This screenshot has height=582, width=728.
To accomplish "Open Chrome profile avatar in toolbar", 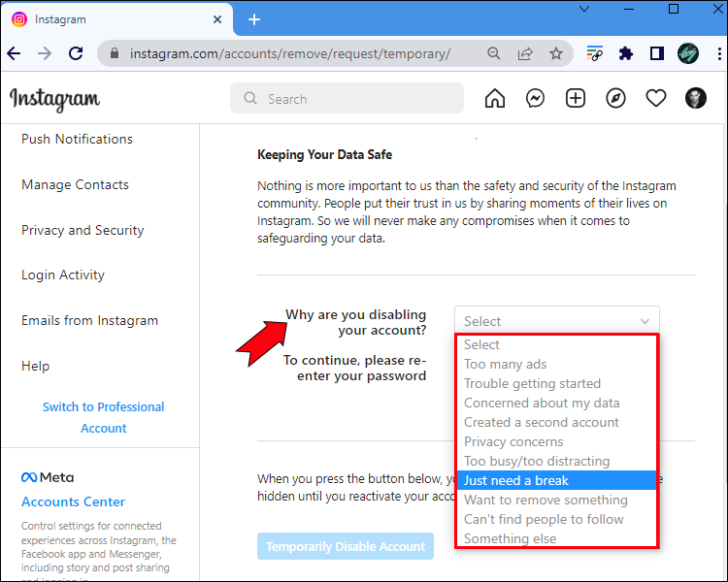I will tap(688, 54).
